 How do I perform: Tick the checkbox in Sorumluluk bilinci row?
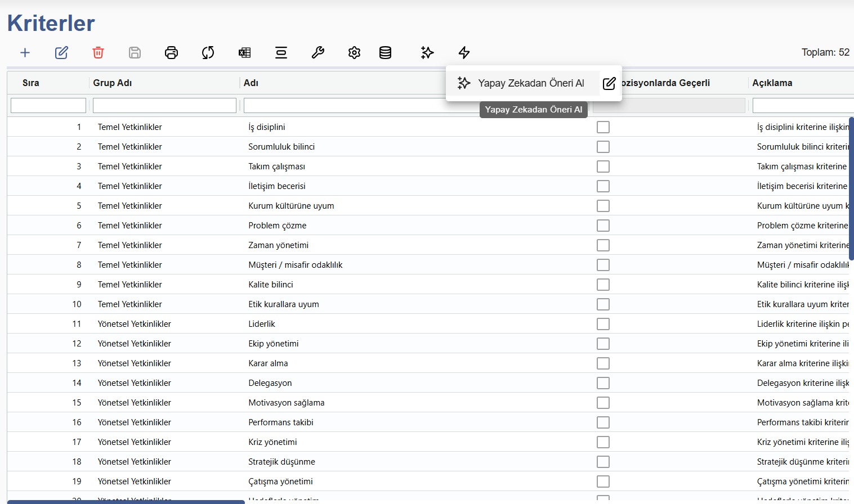(603, 147)
